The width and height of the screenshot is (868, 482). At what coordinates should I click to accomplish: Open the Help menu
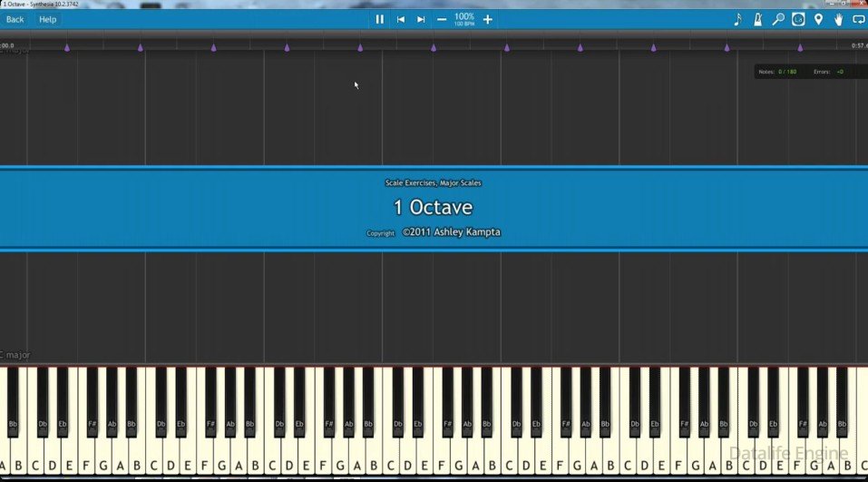tap(47, 19)
